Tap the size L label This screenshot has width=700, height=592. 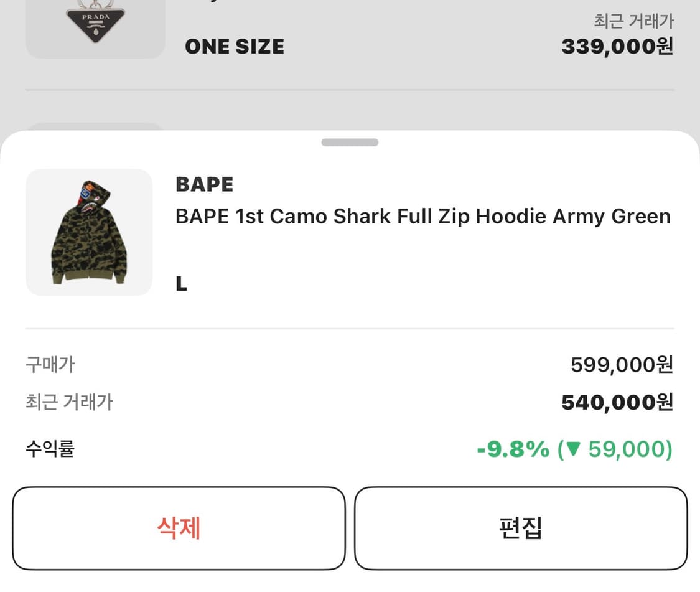tap(182, 284)
